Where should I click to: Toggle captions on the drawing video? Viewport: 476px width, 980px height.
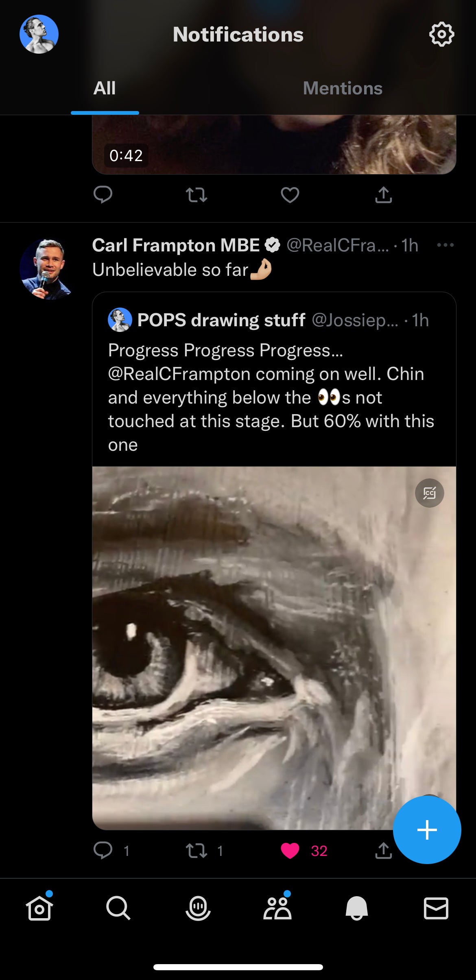429,493
